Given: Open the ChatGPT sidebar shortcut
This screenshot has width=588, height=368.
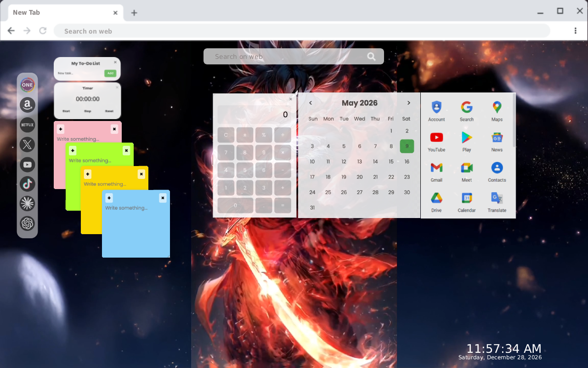Looking at the screenshot, I should [x=28, y=224].
